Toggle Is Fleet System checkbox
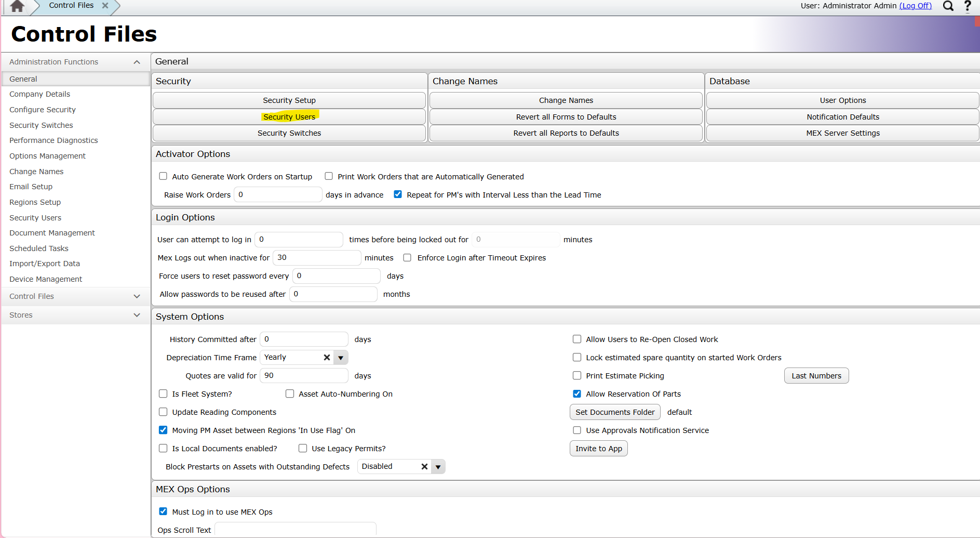The height and width of the screenshot is (538, 980). click(163, 394)
